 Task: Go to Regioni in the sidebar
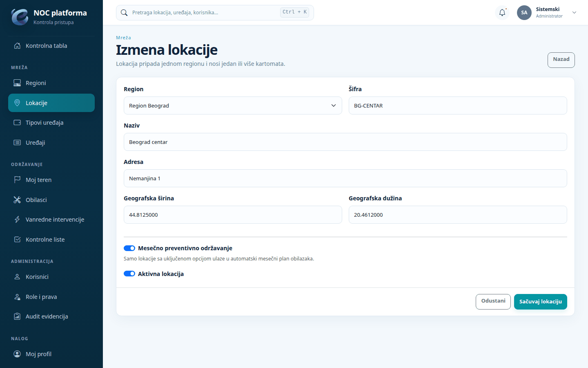click(51, 83)
